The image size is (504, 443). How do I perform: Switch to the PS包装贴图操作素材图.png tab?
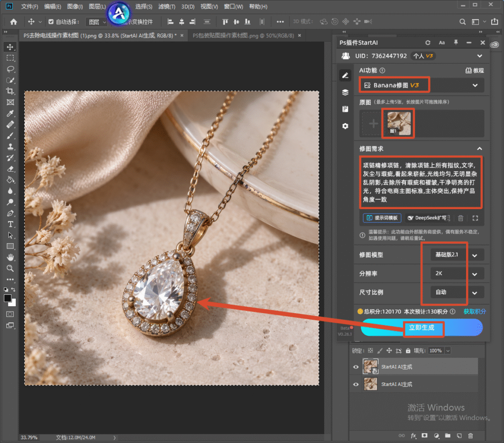[x=243, y=35]
